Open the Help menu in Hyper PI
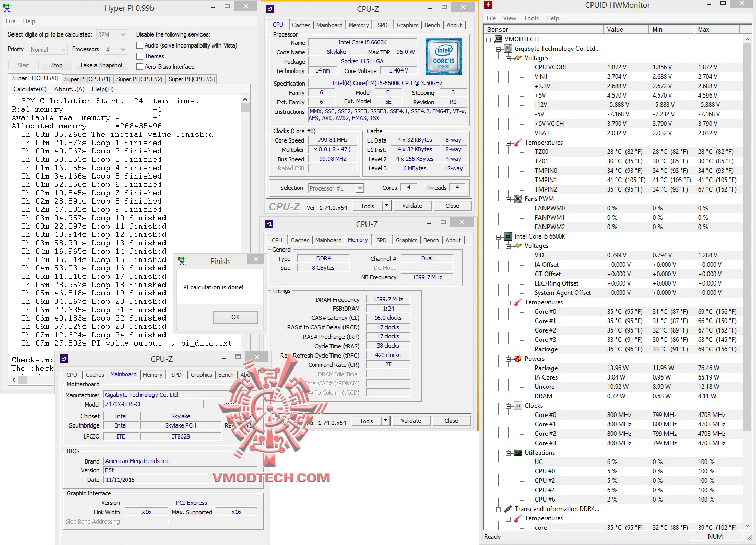This screenshot has width=756, height=545. click(x=29, y=21)
